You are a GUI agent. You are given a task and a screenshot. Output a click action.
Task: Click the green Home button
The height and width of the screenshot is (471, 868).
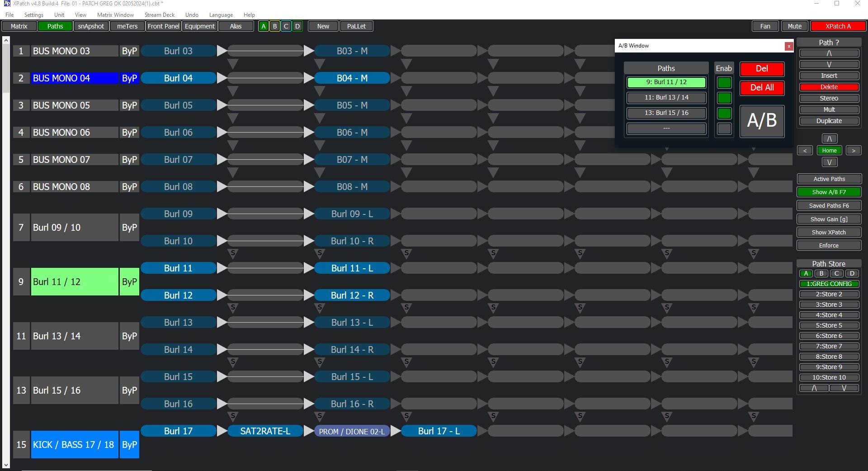click(x=829, y=151)
